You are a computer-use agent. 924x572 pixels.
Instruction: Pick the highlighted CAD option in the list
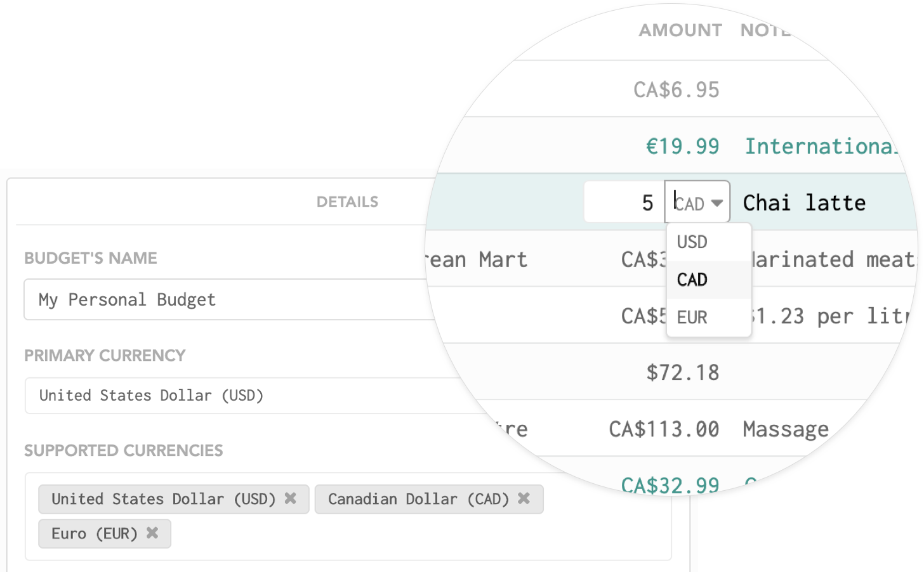click(692, 280)
